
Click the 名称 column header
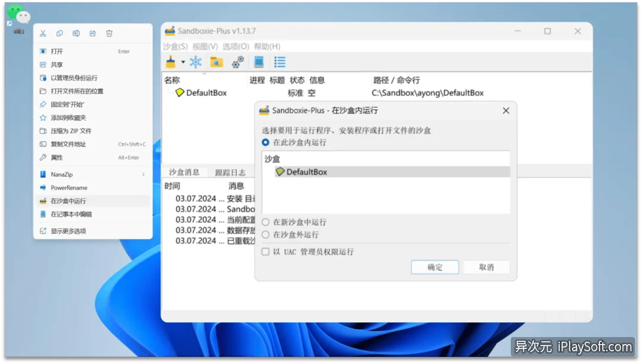[x=172, y=80]
